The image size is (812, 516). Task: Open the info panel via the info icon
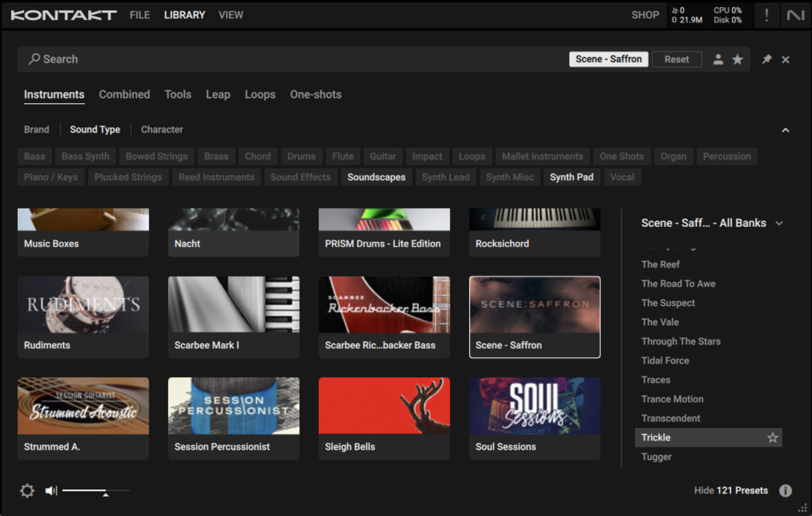(x=785, y=490)
